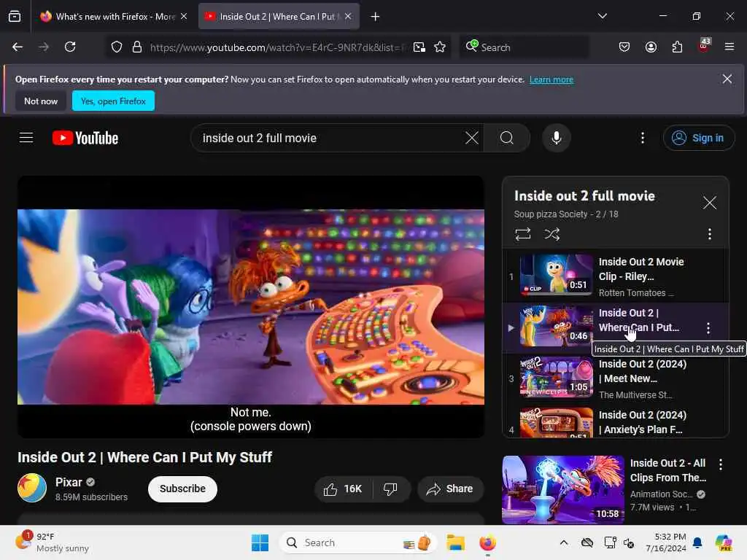
Task: Play Anxiety's Plan playlist item four
Action: coord(615,421)
